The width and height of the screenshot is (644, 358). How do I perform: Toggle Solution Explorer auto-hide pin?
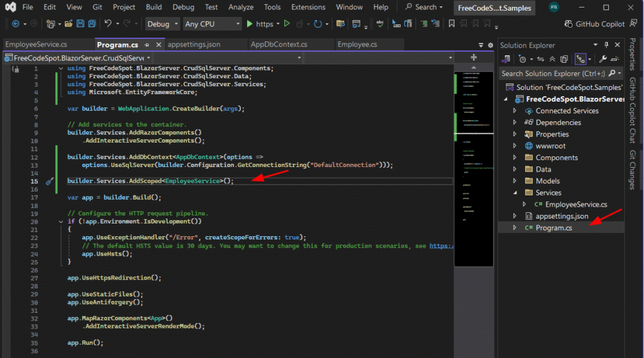point(606,45)
